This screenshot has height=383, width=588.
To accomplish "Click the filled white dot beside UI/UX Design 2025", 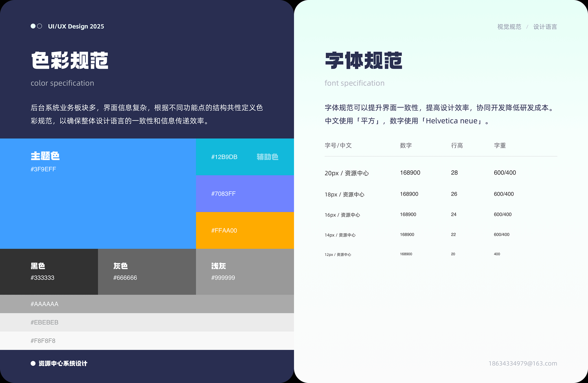I will click(x=33, y=26).
